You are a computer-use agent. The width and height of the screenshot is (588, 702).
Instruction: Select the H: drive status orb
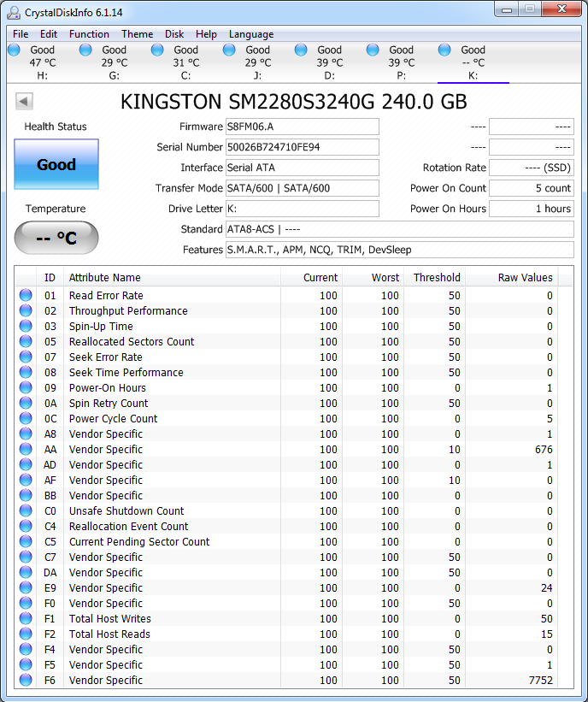pos(14,50)
